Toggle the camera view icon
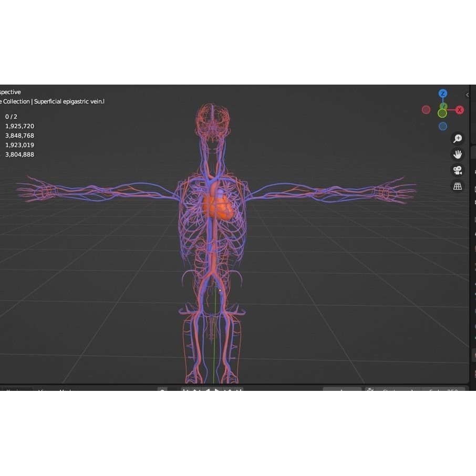 tap(457, 170)
